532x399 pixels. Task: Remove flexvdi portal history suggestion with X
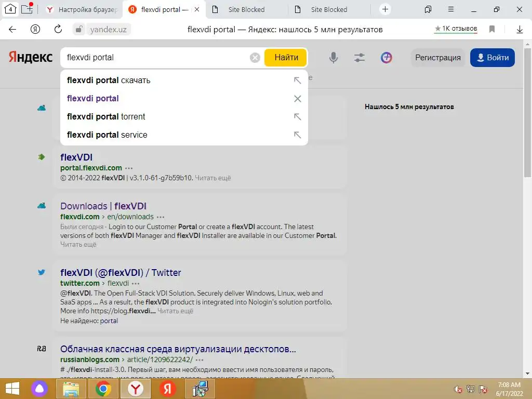(x=297, y=99)
